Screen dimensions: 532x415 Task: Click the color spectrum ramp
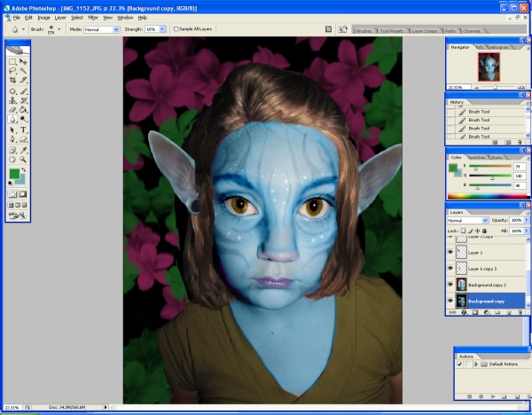(489, 196)
